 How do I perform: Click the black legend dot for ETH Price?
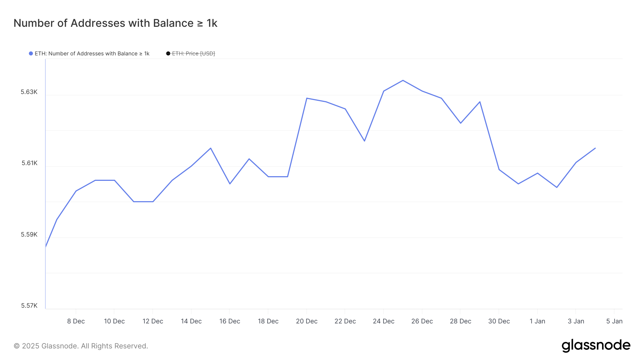(x=168, y=54)
